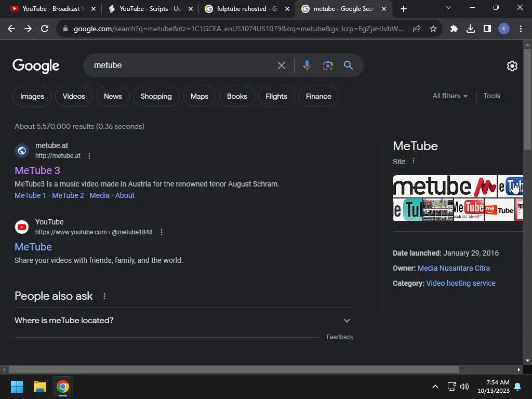Viewport: 532px width, 399px height.
Task: Click the metube.at globe favicon
Action: coord(22,150)
